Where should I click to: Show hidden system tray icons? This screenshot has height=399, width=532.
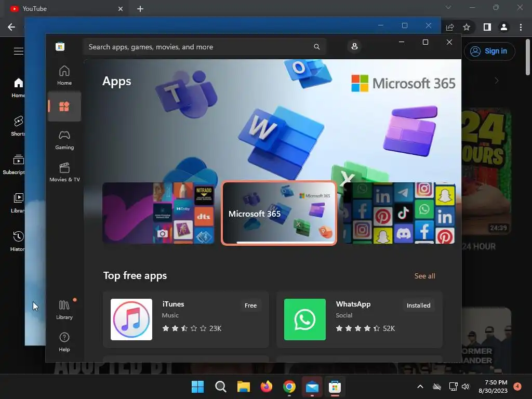420,387
